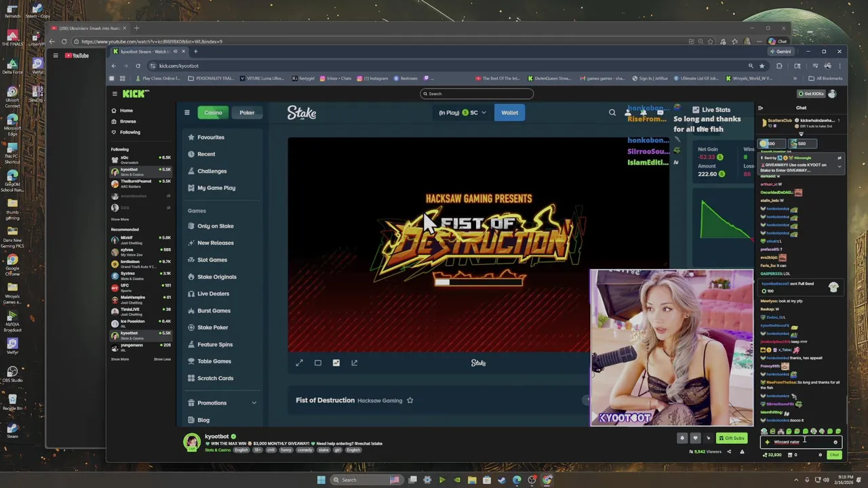
Task: Open the (1) Instagram bookmark
Action: point(373,78)
